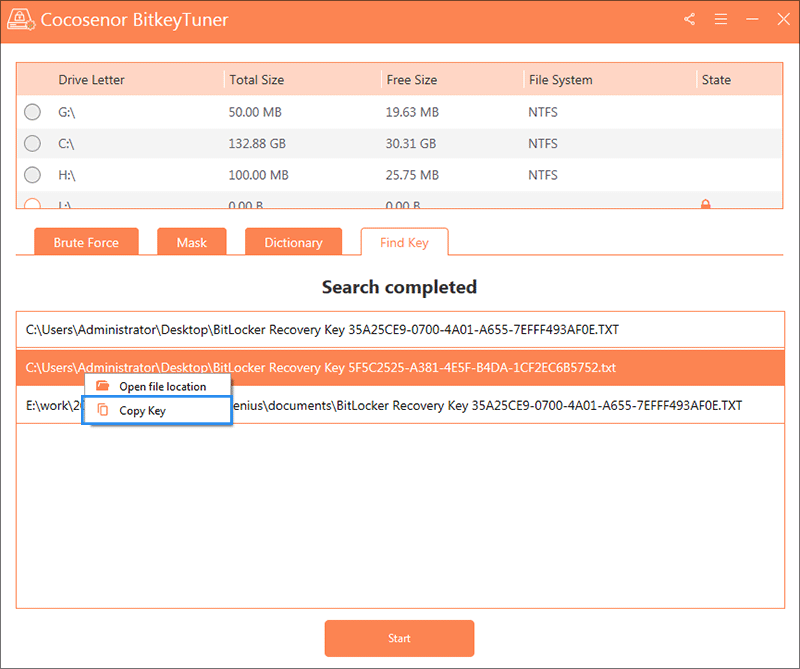Viewport: 800px width, 669px height.
Task: Switch to the Dictionary tab
Action: (x=293, y=242)
